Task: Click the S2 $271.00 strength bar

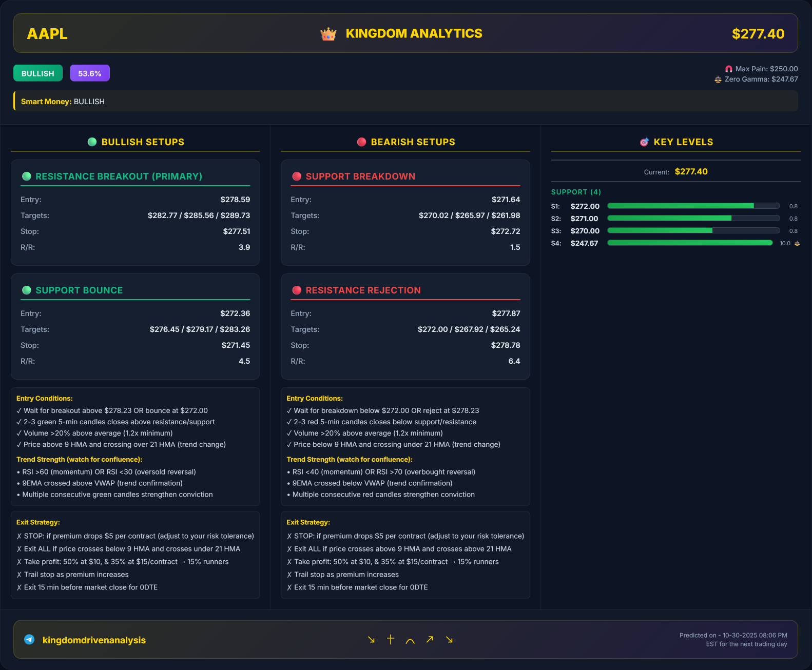Action: [693, 218]
